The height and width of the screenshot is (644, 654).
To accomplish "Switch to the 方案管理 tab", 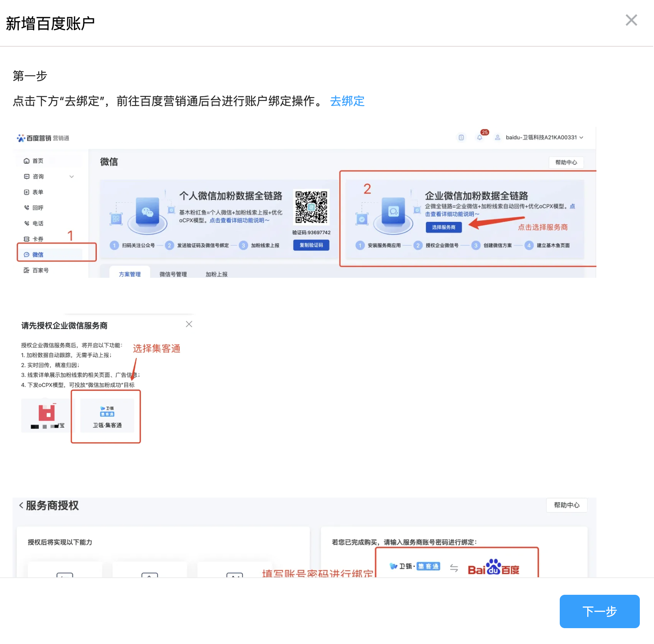I will coord(130,274).
